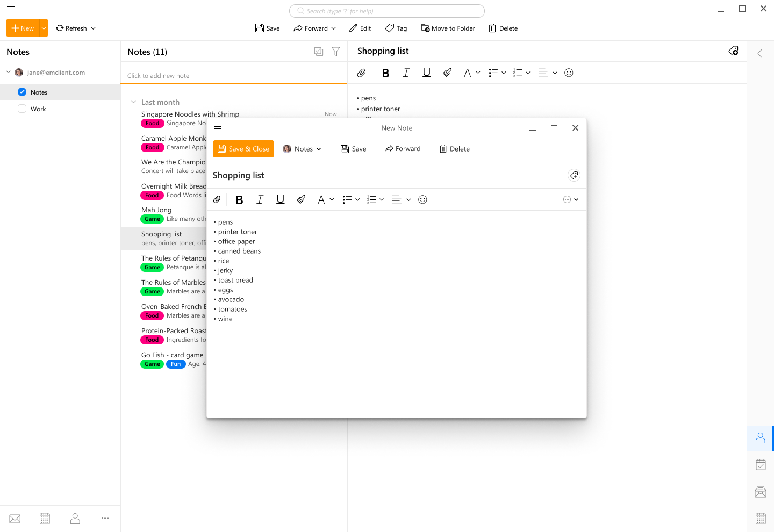This screenshot has width=774, height=532.
Task: Click the add tag icon beside note title
Action: coord(574,175)
